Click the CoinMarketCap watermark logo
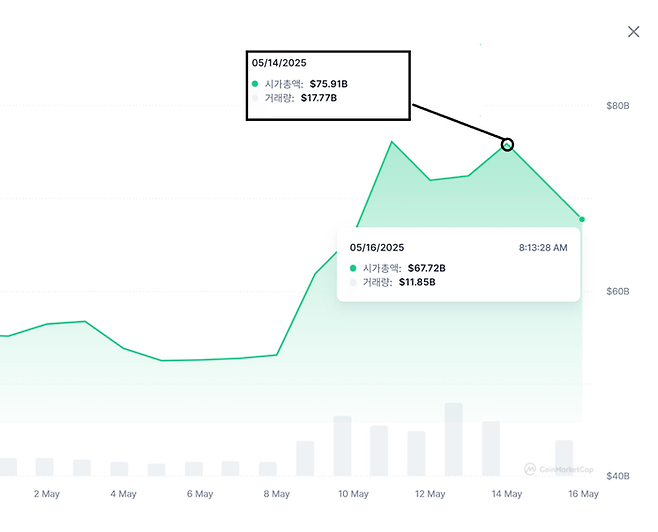 pyautogui.click(x=557, y=468)
